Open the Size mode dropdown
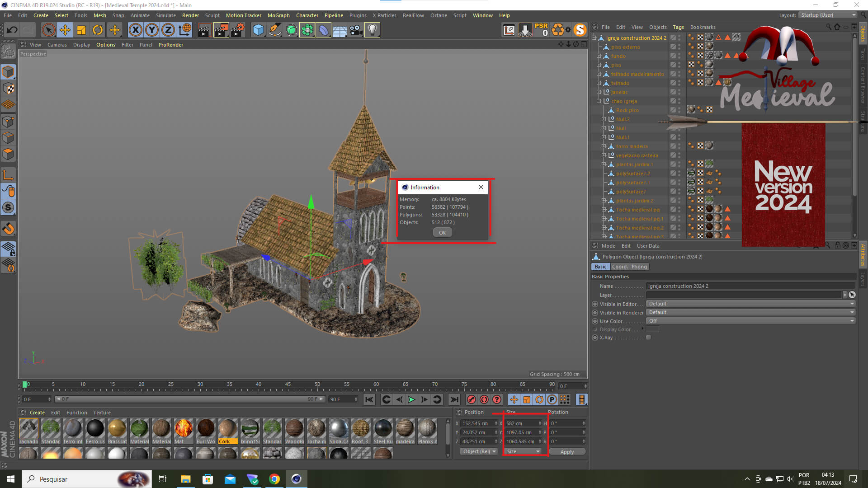This screenshot has width=868, height=488. click(523, 451)
